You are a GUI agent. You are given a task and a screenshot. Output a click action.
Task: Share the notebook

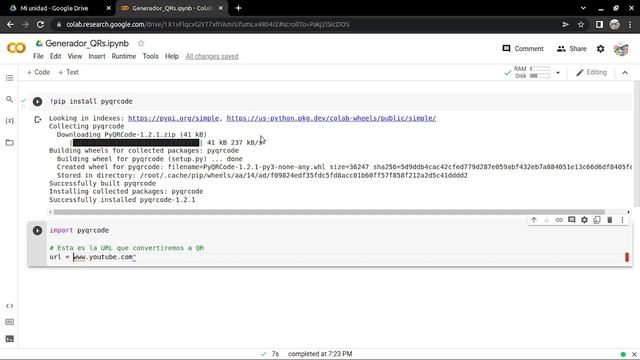(571, 49)
